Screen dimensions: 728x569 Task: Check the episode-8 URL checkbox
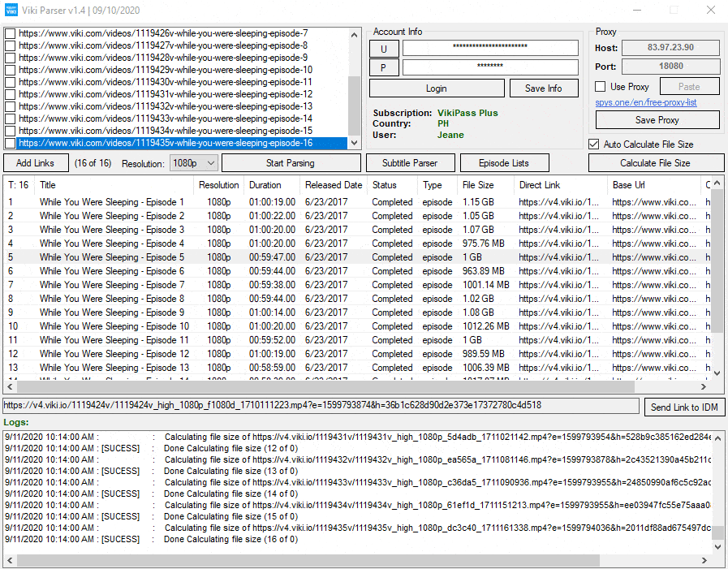(10, 45)
